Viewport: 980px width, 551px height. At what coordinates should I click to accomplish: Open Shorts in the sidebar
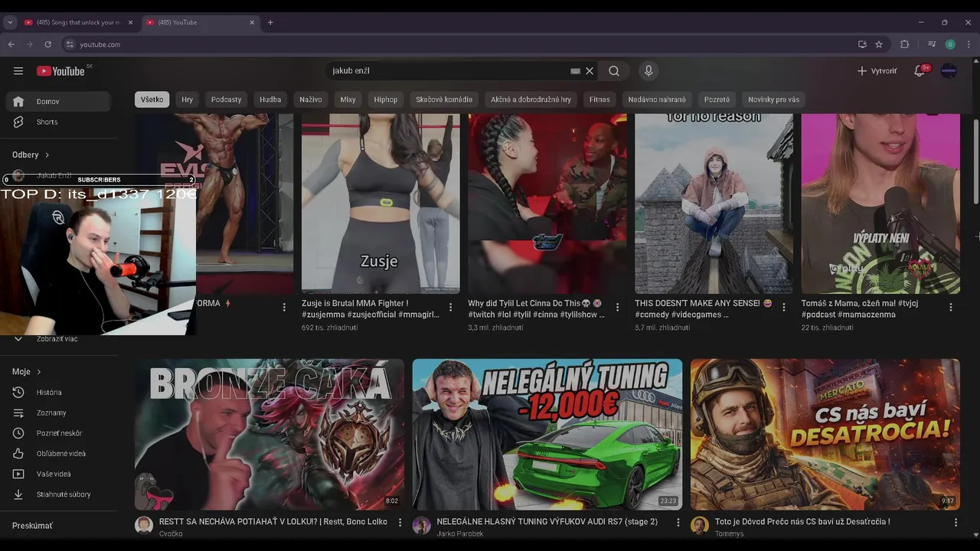(58, 122)
